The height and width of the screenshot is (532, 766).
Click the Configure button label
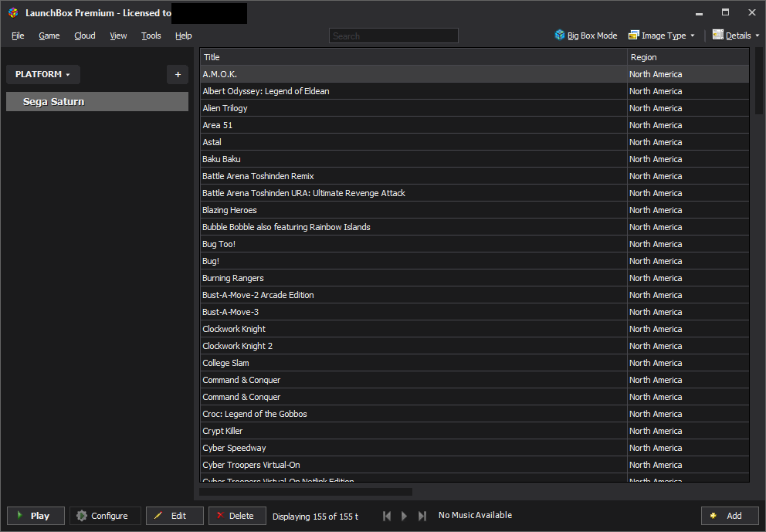110,516
